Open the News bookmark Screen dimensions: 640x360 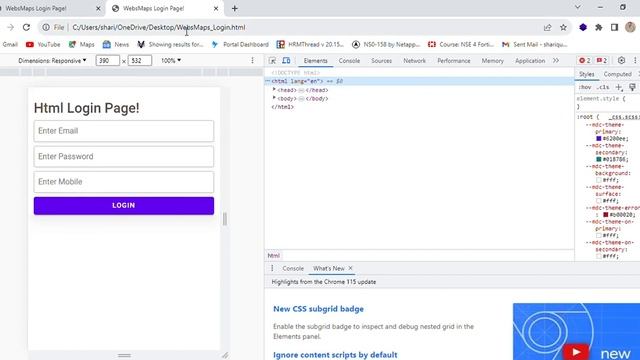pos(116,44)
